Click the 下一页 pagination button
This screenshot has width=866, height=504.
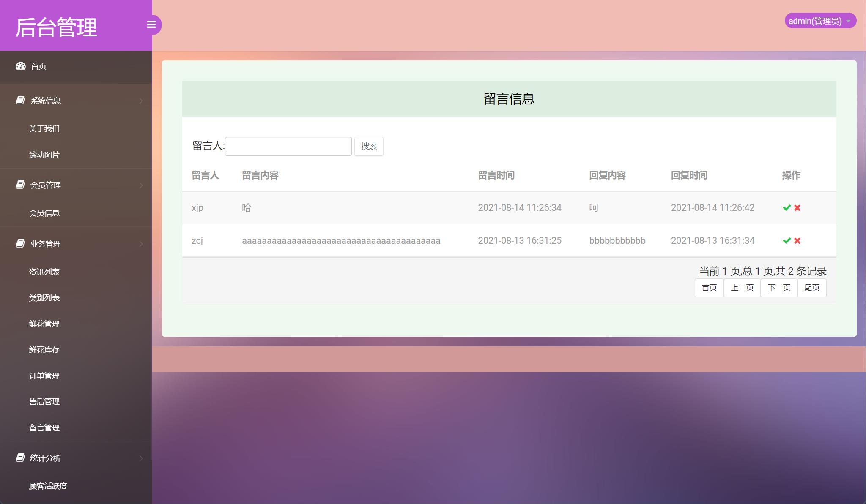779,288
